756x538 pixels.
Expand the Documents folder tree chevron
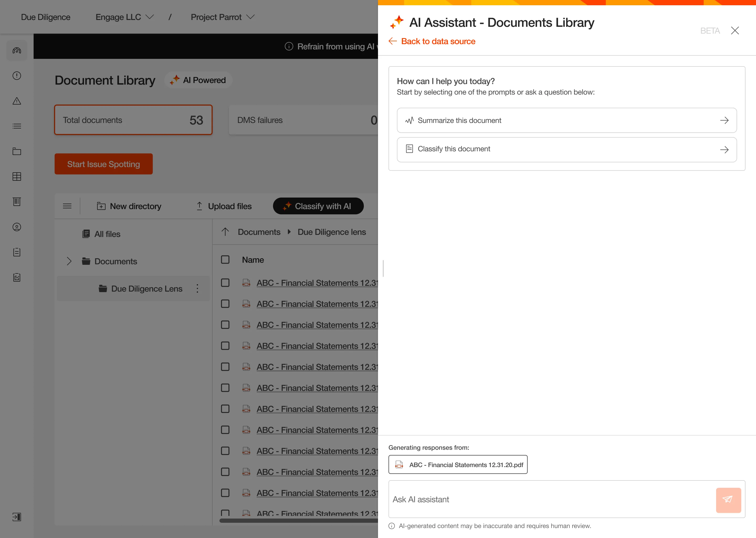(69, 261)
